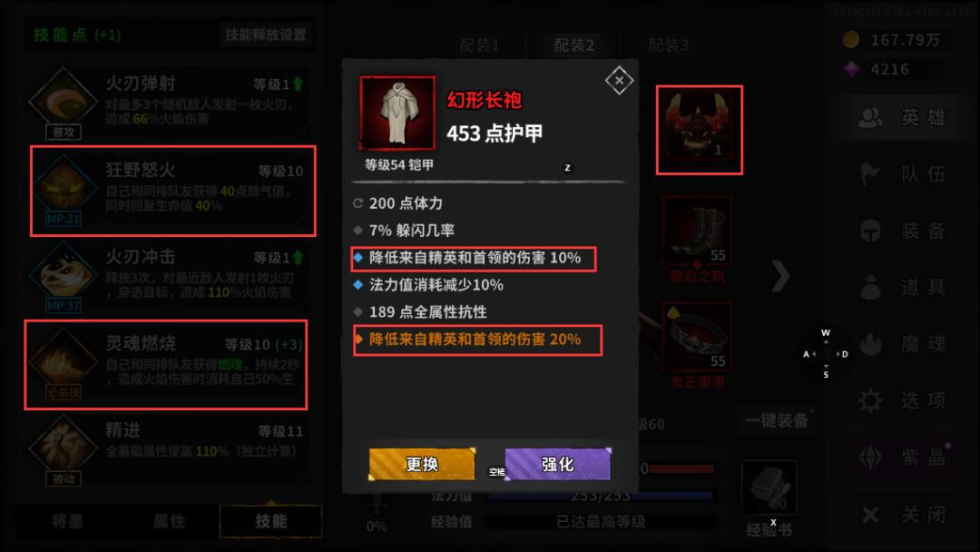Click the 鬼王束带 belt equipment slot

point(698,336)
